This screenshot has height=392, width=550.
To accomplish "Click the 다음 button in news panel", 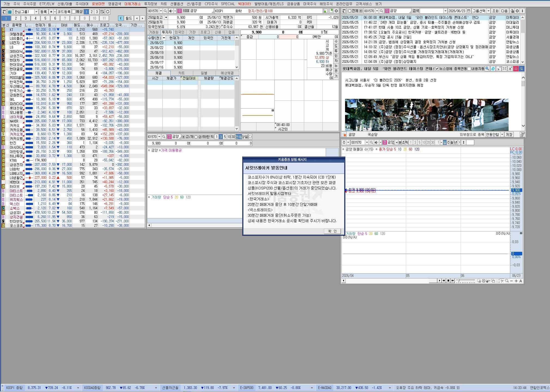I will click(x=504, y=11).
